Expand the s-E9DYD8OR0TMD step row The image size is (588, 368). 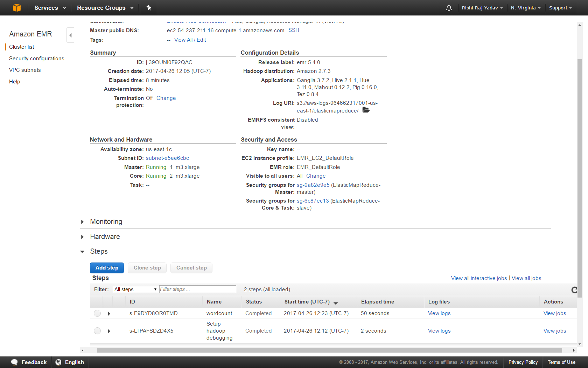pos(109,314)
